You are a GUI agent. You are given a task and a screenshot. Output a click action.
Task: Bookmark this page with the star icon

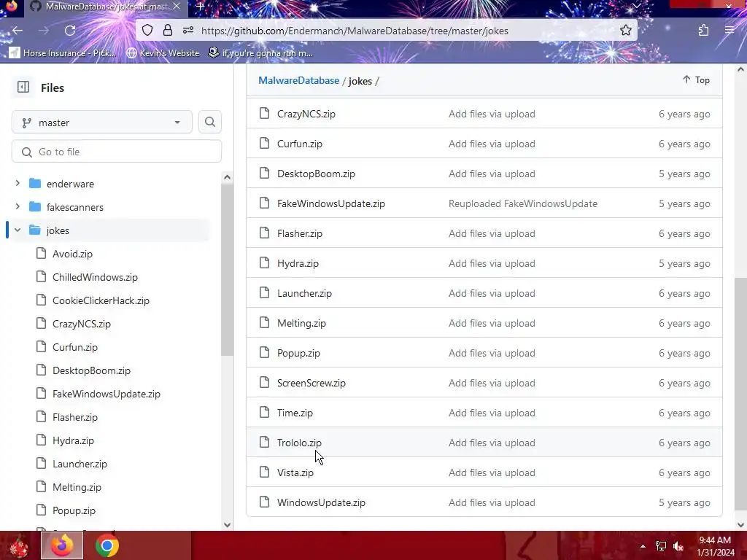(625, 31)
